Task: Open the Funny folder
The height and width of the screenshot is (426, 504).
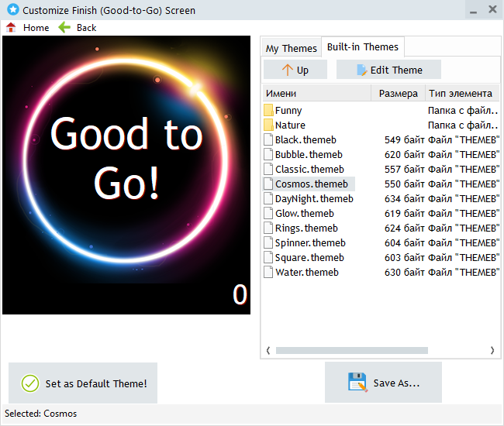Action: click(x=288, y=111)
